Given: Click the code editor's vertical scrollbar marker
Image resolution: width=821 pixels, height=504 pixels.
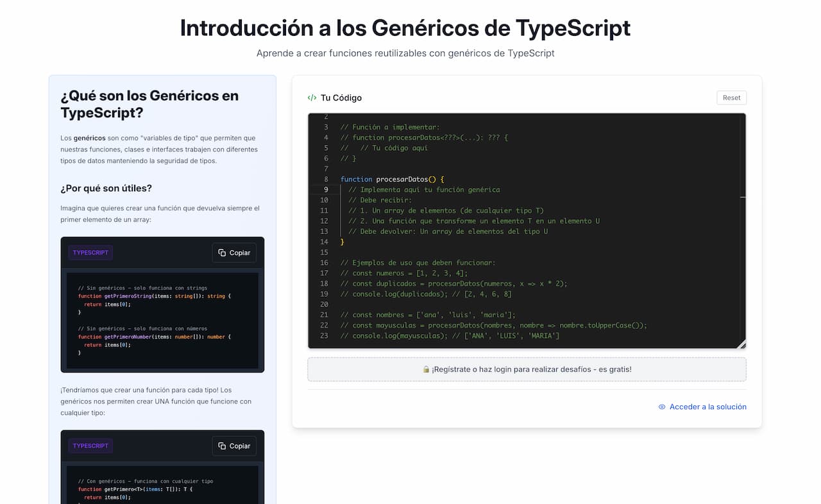Looking at the screenshot, I should point(743,197).
